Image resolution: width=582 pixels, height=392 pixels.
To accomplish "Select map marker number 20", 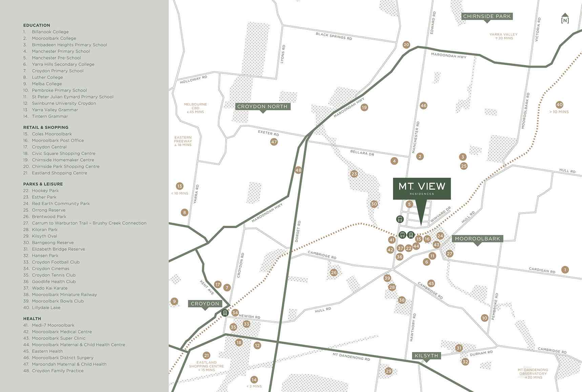I will [x=406, y=45].
